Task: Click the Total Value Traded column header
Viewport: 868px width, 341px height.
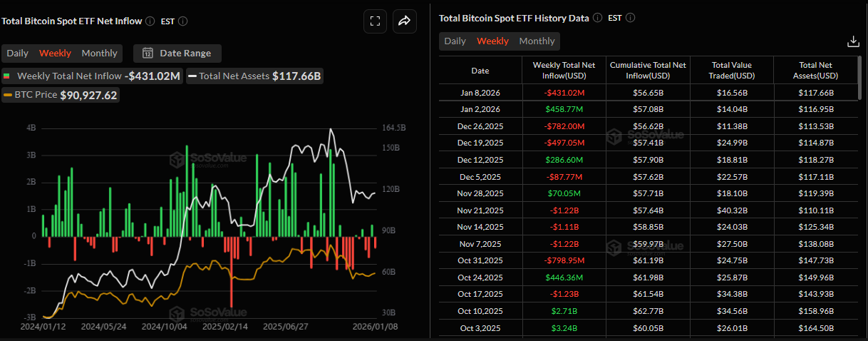Action: (x=732, y=70)
